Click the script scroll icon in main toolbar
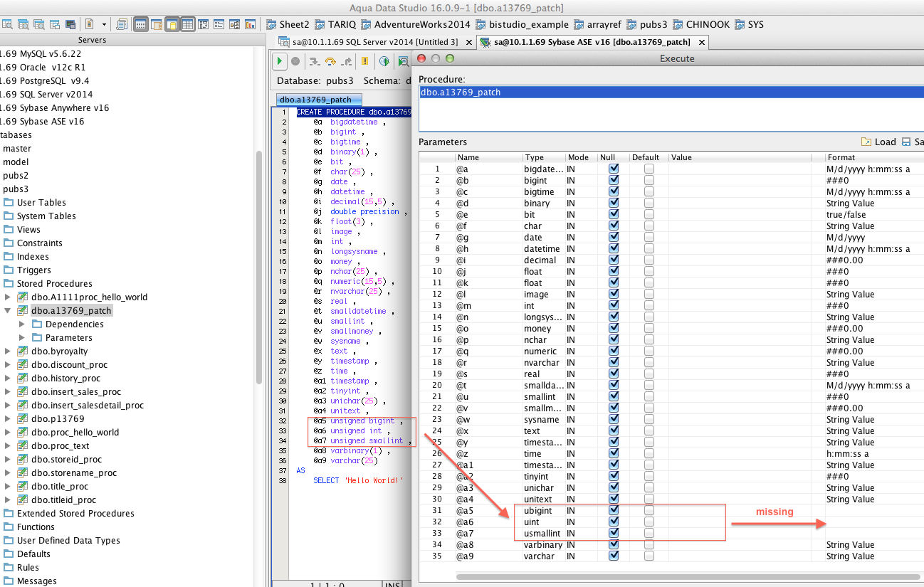Image resolution: width=924 pixels, height=587 pixels. click(x=122, y=24)
